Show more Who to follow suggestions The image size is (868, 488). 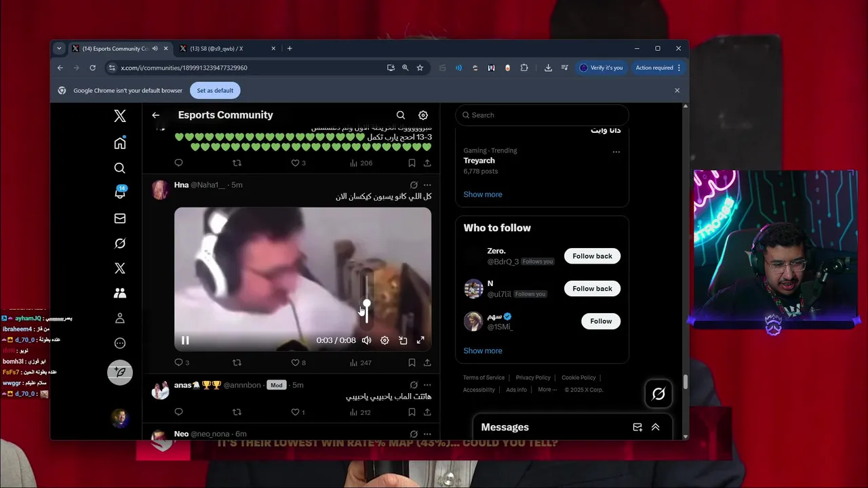click(x=483, y=351)
